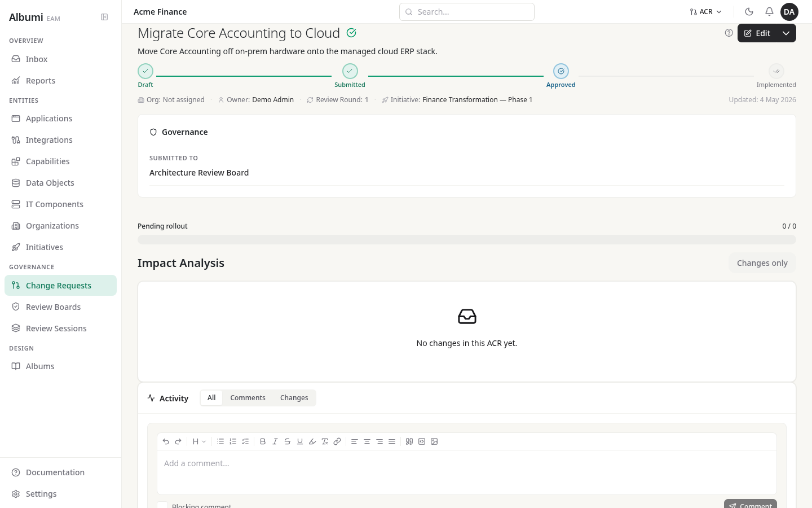The image size is (812, 508).
Task: Go to Applications in the sidebar
Action: [60, 119]
